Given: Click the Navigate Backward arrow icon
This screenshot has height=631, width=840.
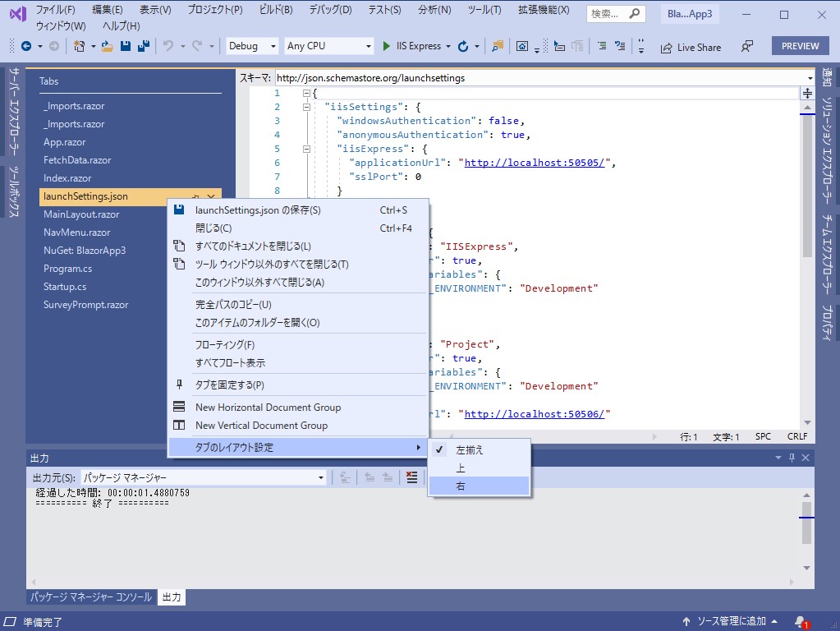Looking at the screenshot, I should click(25, 47).
